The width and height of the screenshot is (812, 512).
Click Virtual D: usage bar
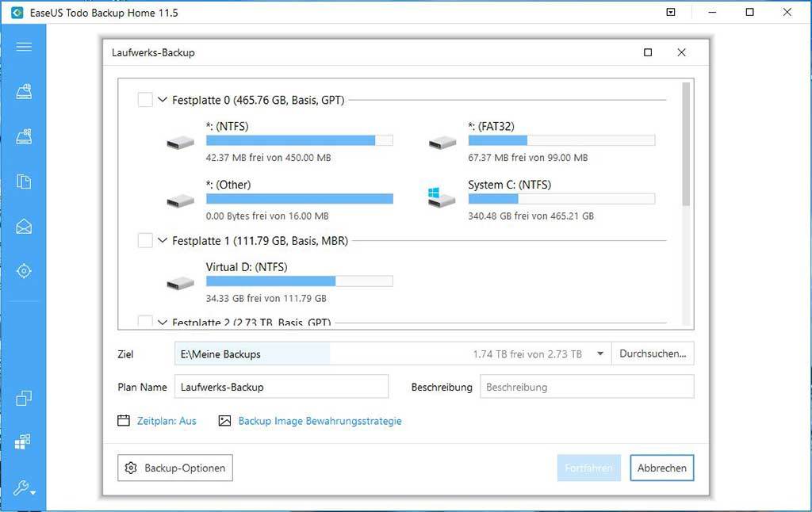tap(299, 281)
